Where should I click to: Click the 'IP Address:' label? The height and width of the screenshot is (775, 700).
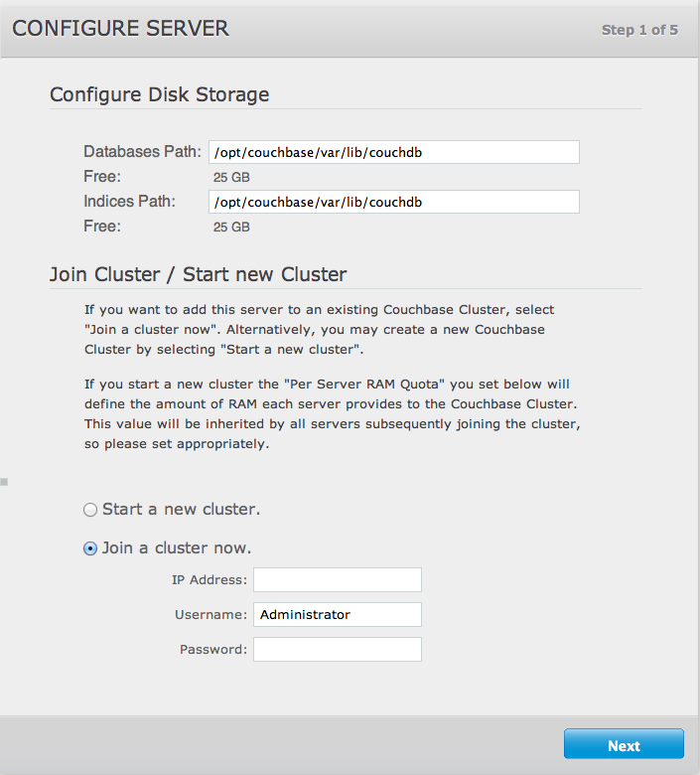click(x=210, y=580)
